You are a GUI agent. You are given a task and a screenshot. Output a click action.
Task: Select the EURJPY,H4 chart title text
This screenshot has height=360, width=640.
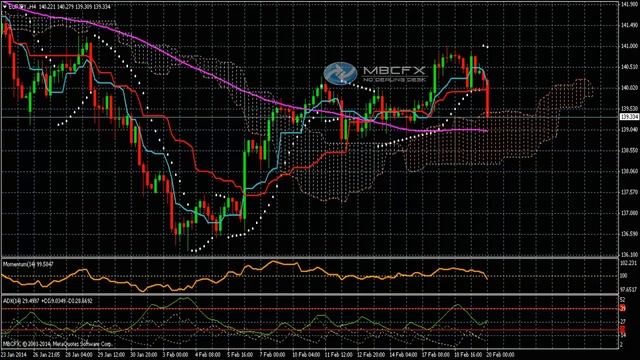point(22,7)
